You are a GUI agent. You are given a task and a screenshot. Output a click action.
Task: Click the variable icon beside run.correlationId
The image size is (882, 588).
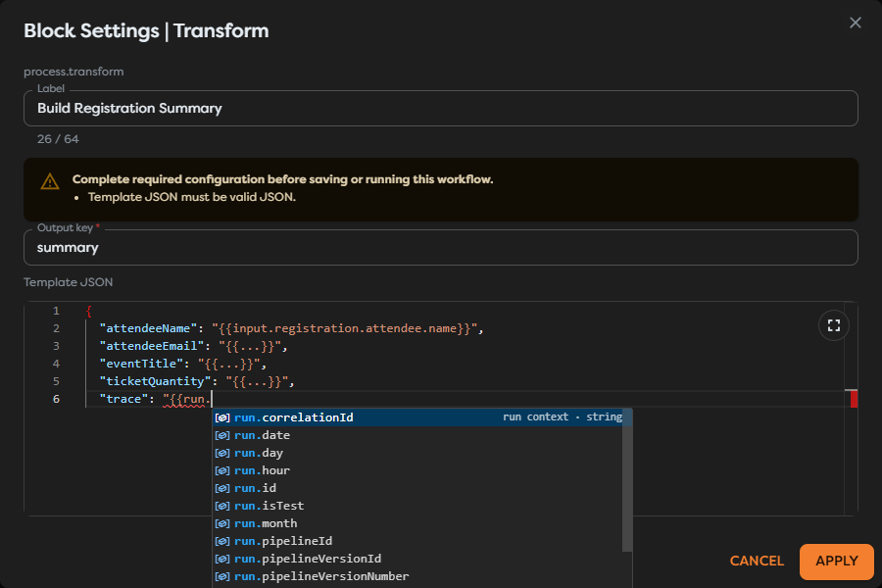222,417
